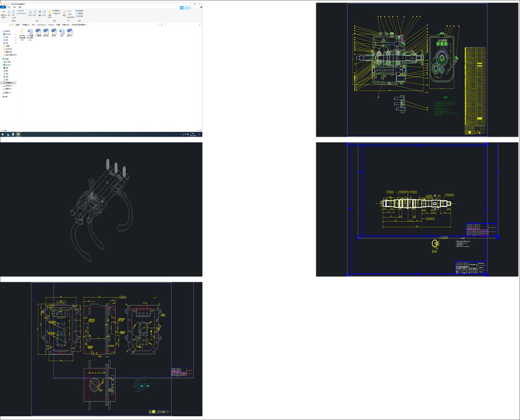Click Select All in the ribbon
The image size is (520, 420).
[80, 10]
